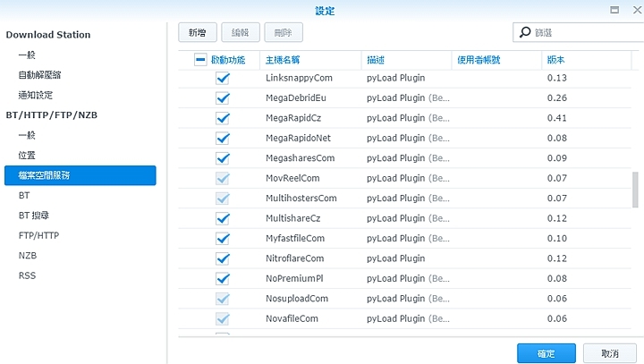Select the 通知設定 sidebar item
The image size is (644, 364).
coord(36,95)
